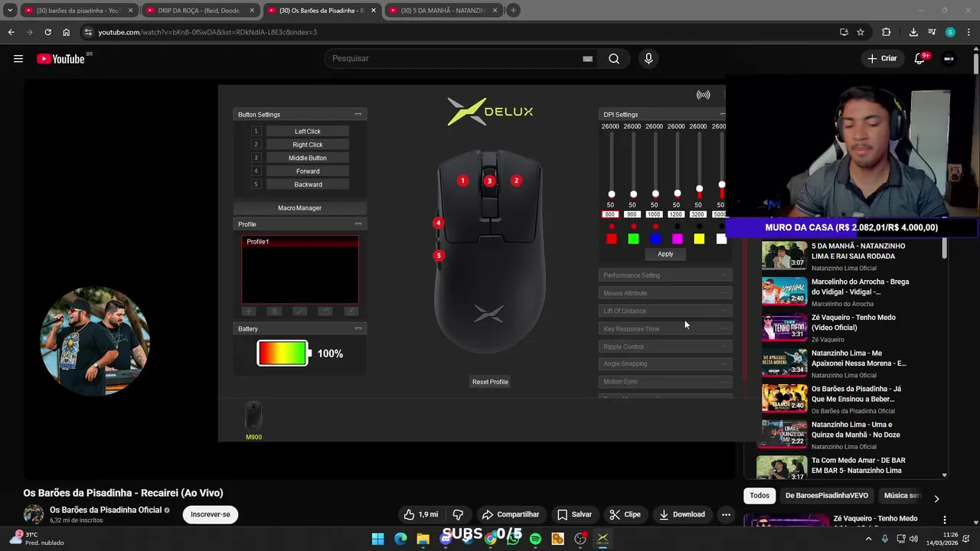
Task: Click the rename profile pencil icon
Action: coord(300,311)
